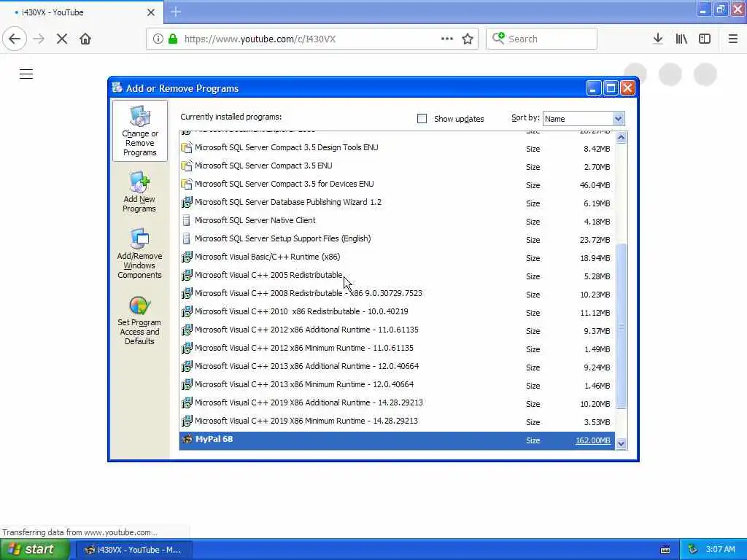
Task: Click scrollbar down arrow in program list
Action: click(x=621, y=444)
